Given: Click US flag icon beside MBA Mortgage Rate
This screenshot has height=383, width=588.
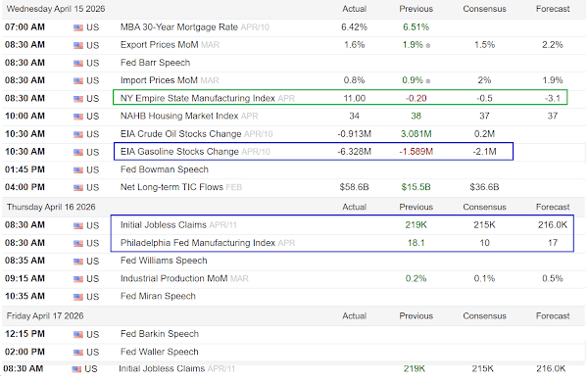Looking at the screenshot, I should click(78, 27).
